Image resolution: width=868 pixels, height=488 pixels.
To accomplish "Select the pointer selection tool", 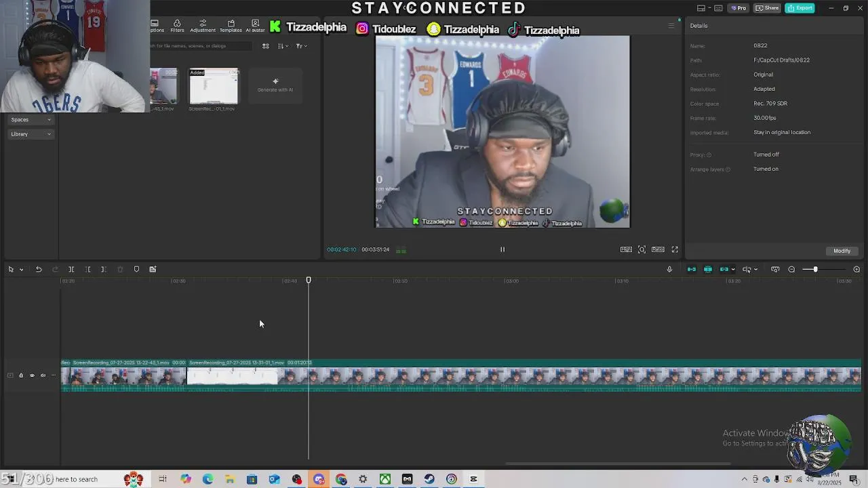I will 11,270.
